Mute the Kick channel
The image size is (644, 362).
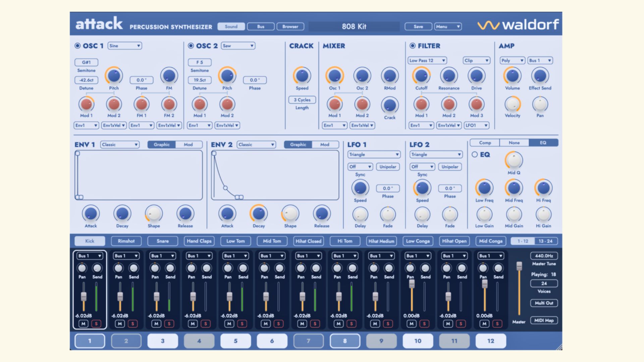pos(83,324)
